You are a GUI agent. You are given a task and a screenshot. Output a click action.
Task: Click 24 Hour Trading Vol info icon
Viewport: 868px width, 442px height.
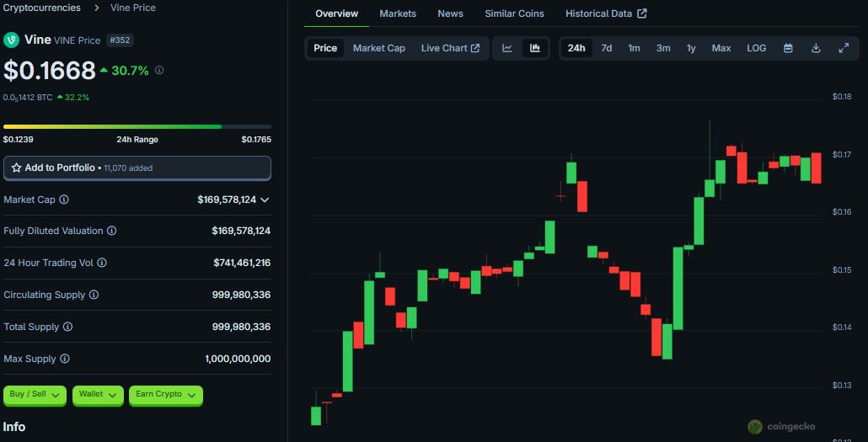(x=102, y=263)
